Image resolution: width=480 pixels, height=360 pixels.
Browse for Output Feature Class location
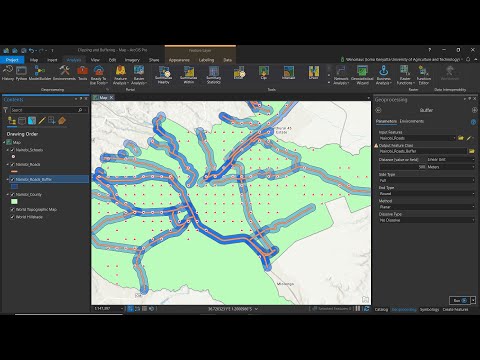pyautogui.click(x=472, y=151)
